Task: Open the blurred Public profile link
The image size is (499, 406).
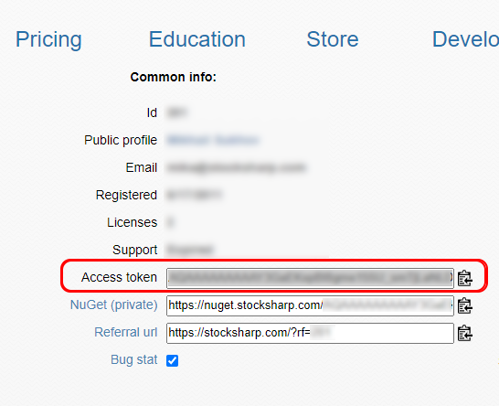Action: 213,140
